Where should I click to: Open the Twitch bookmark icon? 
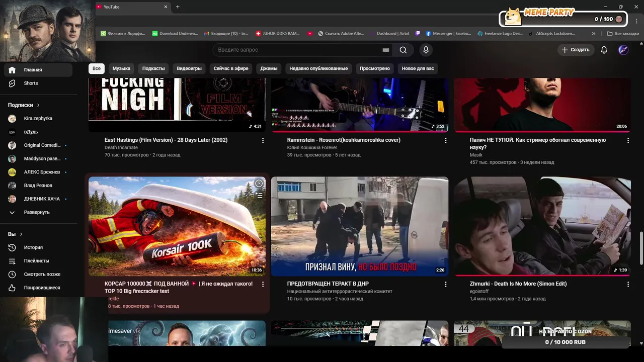[418, 34]
